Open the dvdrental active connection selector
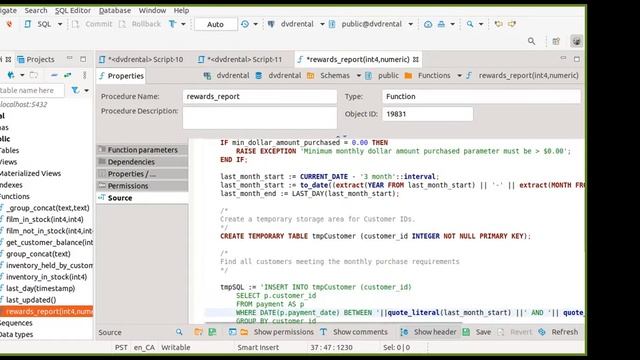640x360 pixels. click(296, 24)
